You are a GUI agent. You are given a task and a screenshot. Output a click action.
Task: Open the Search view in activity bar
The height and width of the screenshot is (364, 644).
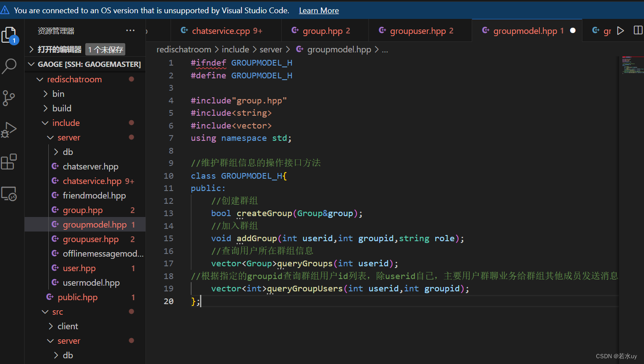9,66
